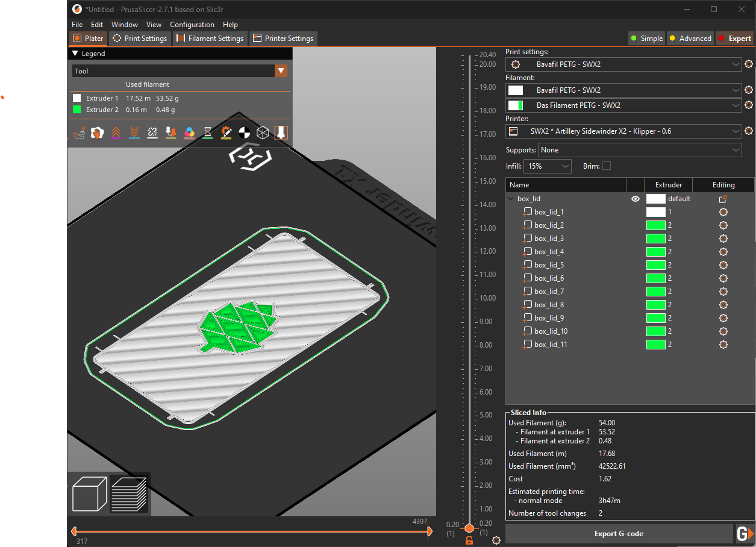Image resolution: width=756 pixels, height=547 pixels.
Task: Click box_lid_5 editing cog icon
Action: click(x=723, y=265)
